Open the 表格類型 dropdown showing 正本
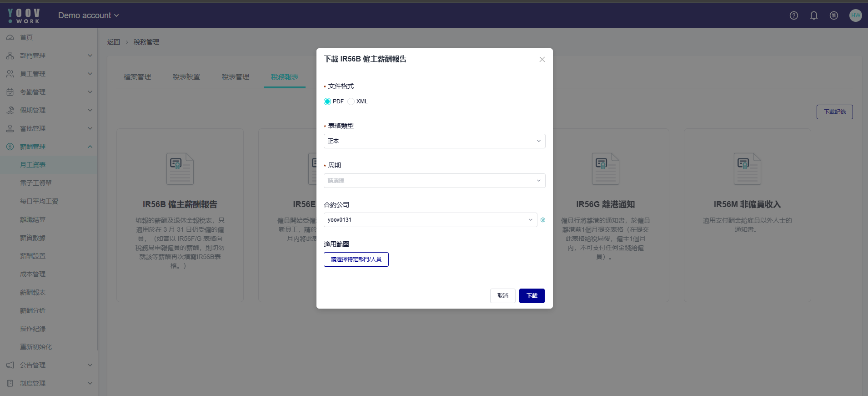The height and width of the screenshot is (396, 868). point(434,141)
